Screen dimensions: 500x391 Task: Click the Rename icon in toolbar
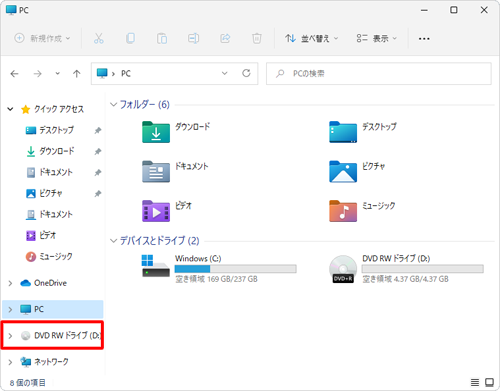point(193,38)
